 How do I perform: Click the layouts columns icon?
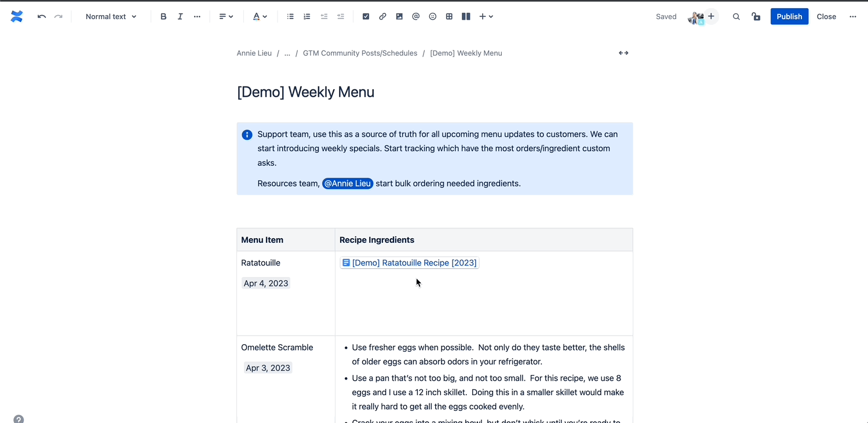point(466,17)
